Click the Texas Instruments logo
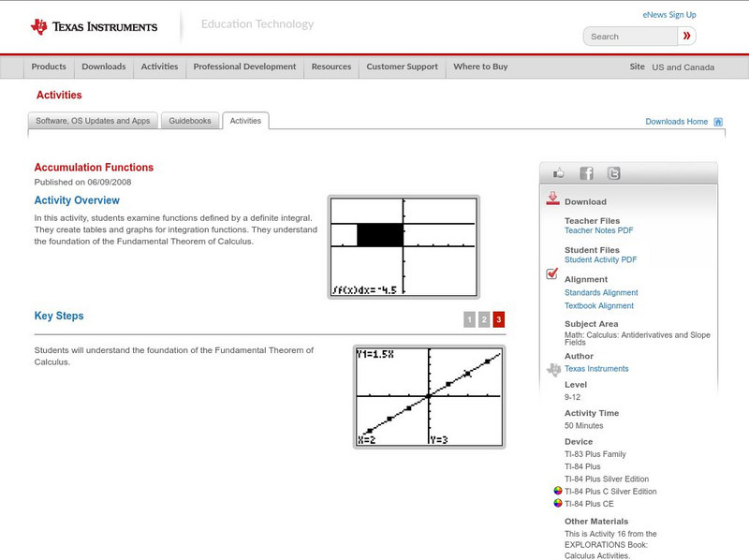Screen dimensions: 749x560 [94, 27]
